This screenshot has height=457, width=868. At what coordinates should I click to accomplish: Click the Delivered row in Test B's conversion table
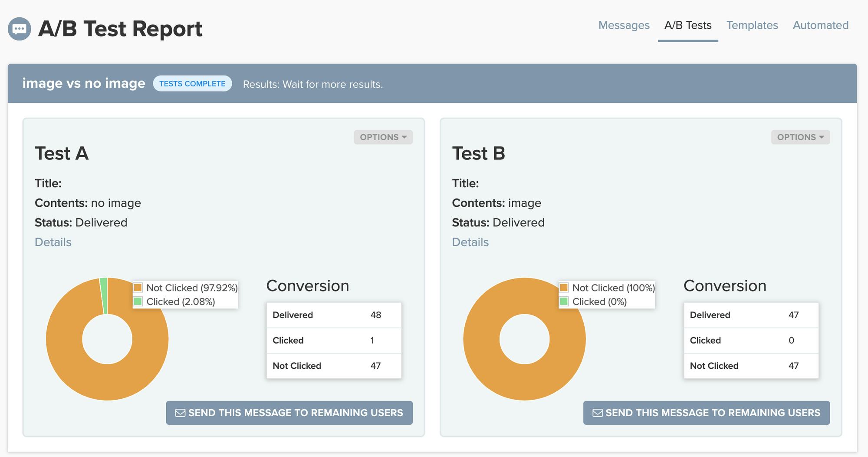[751, 315]
